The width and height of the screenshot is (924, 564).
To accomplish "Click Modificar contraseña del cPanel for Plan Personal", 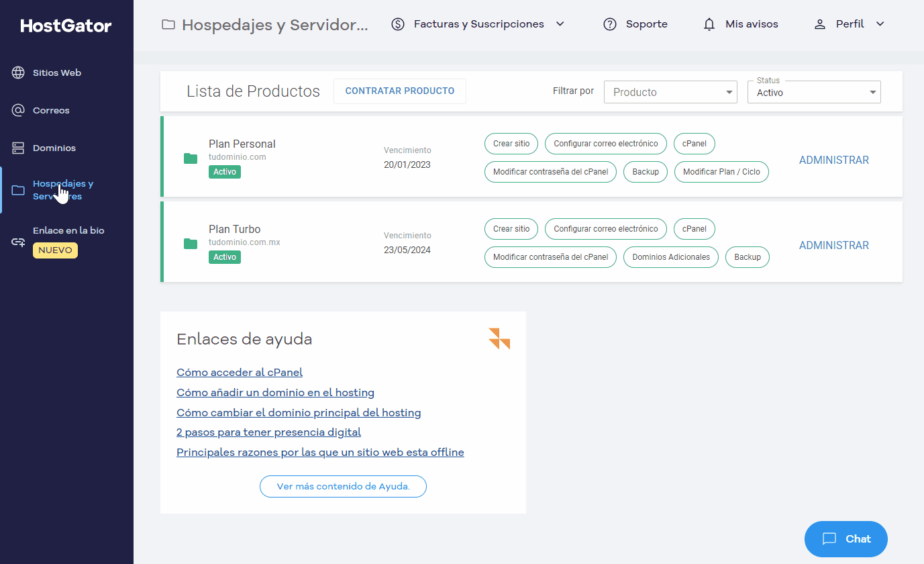I will [550, 172].
